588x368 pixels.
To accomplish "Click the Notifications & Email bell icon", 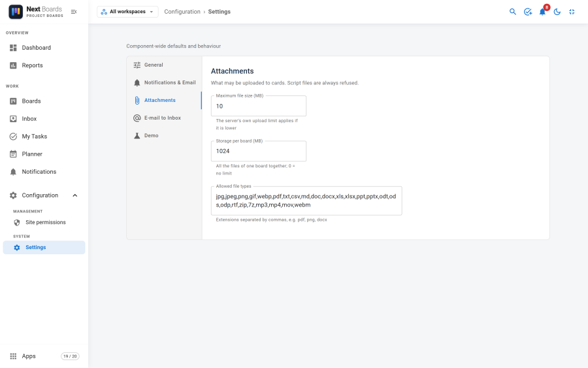I will pos(137,83).
